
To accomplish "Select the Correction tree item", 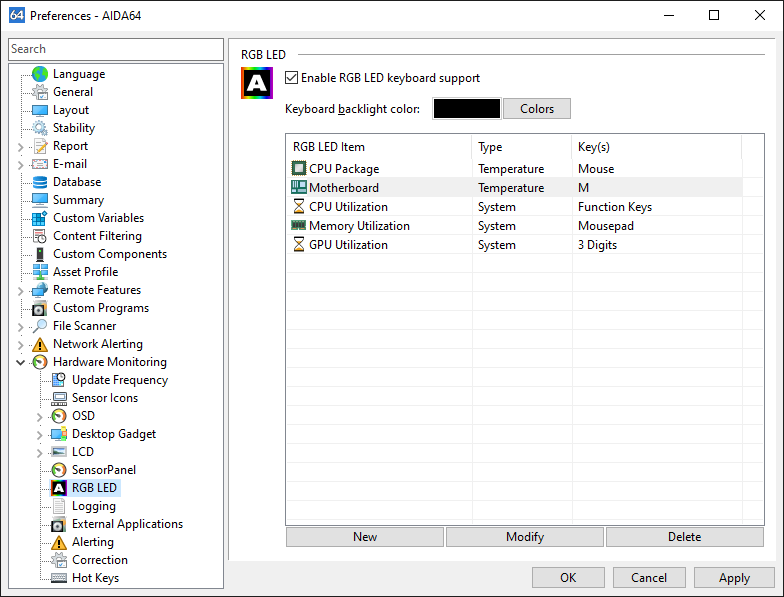I will (100, 560).
